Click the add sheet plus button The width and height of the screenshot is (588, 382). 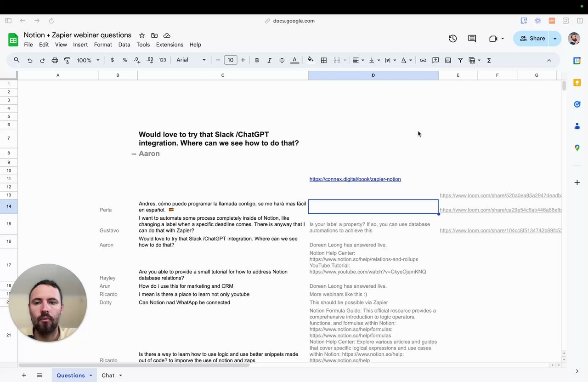point(24,376)
